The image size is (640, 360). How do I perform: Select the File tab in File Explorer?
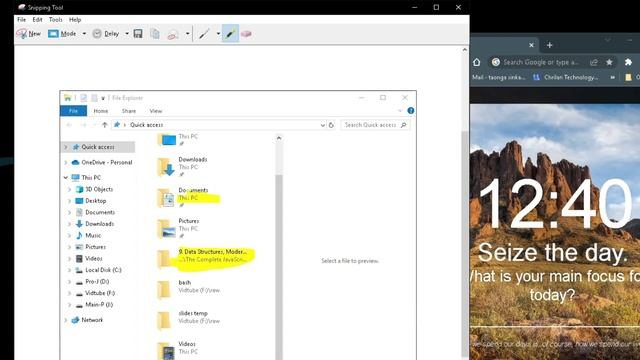pyautogui.click(x=73, y=111)
